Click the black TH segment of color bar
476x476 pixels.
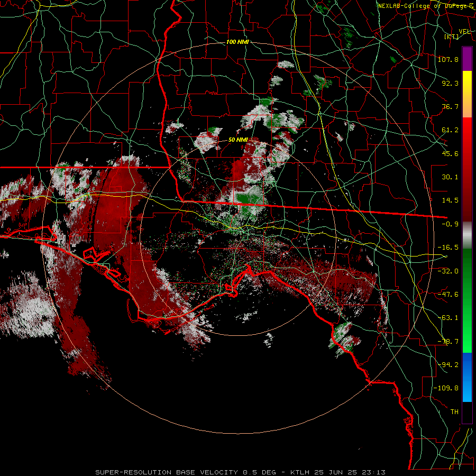coord(467,412)
